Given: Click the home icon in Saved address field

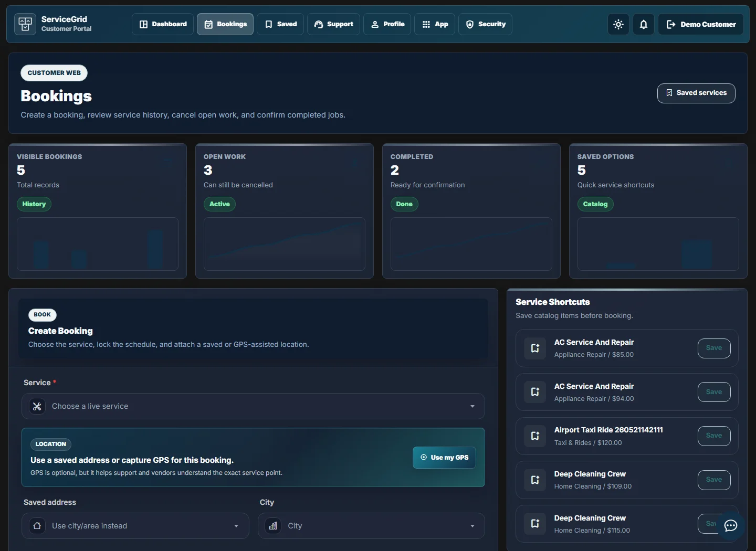Looking at the screenshot, I should point(37,526).
